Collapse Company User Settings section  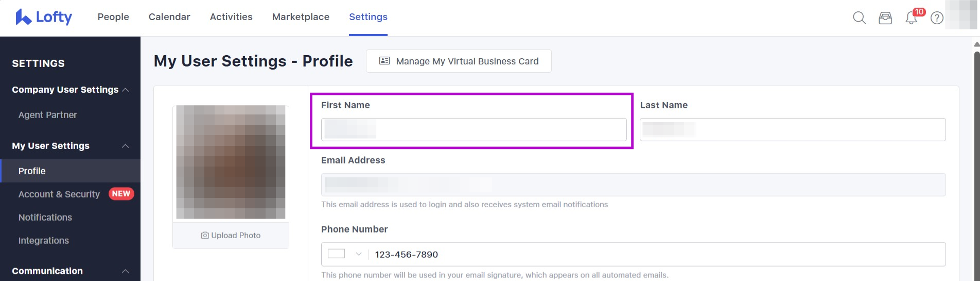pos(125,90)
